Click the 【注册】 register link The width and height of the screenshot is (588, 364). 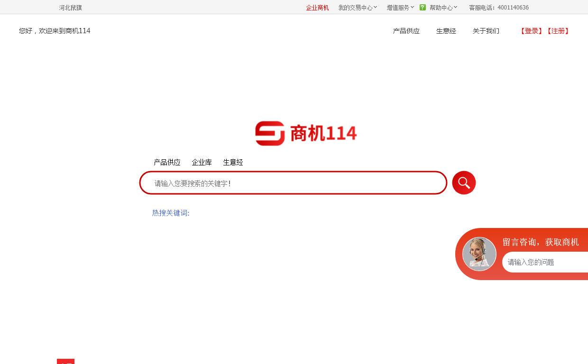coord(558,31)
